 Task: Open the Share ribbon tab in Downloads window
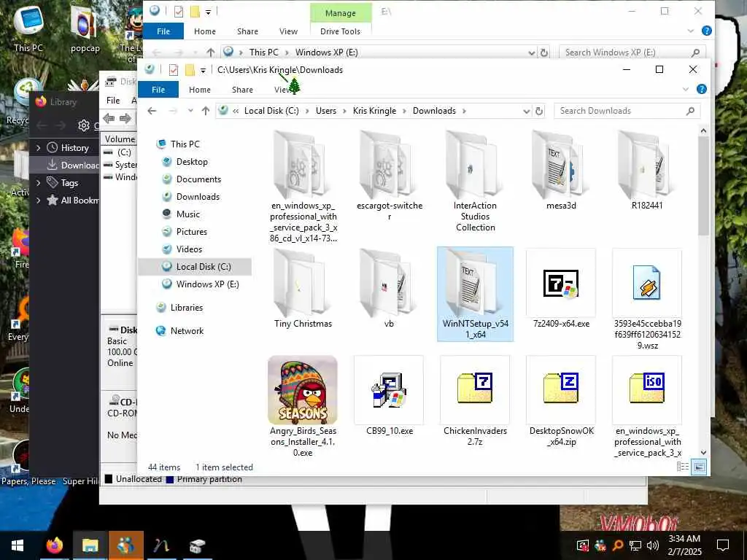(x=242, y=90)
